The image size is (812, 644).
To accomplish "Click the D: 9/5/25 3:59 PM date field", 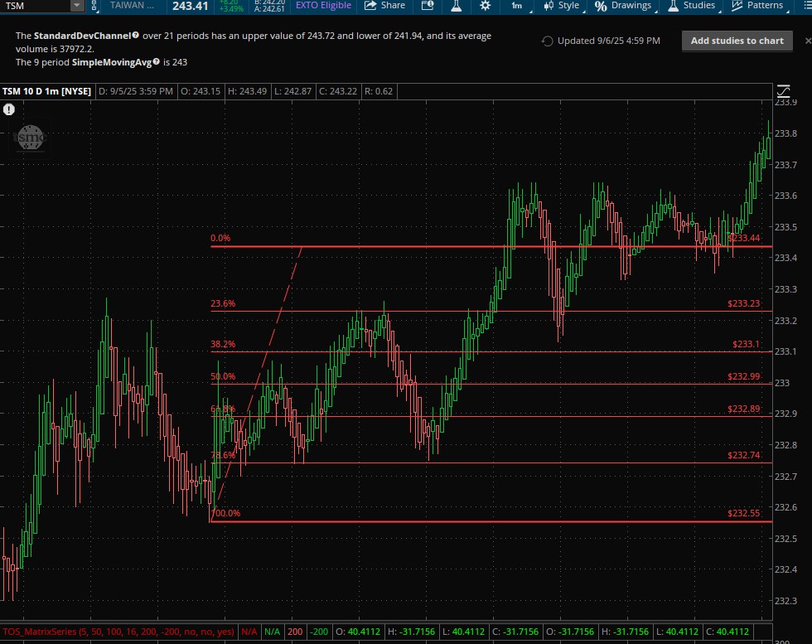I will pos(136,91).
